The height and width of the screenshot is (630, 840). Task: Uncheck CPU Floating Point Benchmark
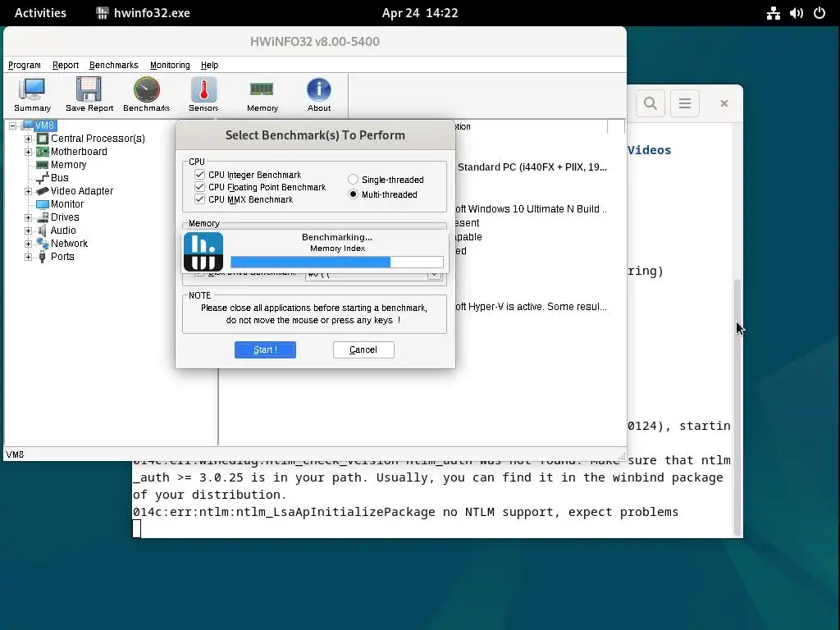[200, 187]
